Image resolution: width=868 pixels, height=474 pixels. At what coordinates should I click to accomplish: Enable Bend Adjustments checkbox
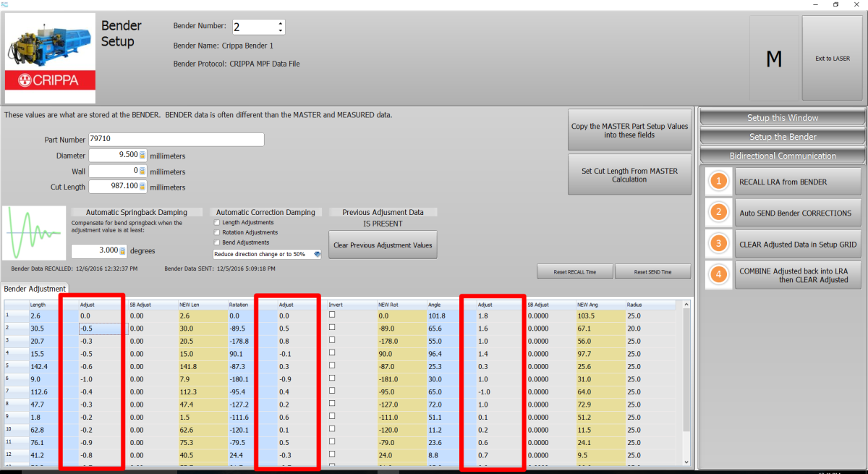tap(217, 242)
